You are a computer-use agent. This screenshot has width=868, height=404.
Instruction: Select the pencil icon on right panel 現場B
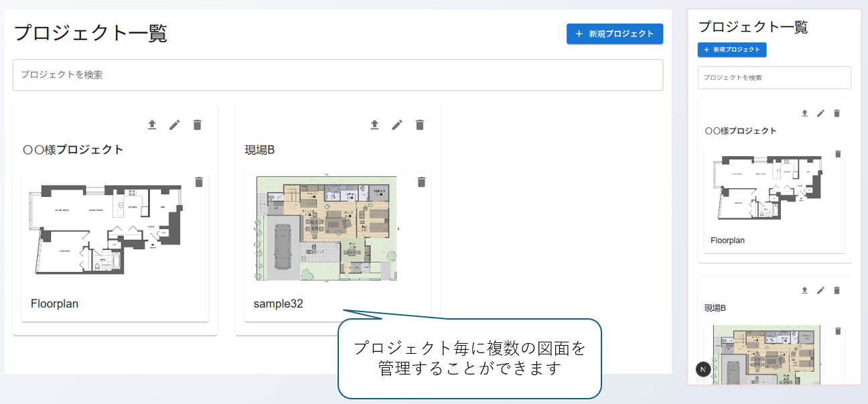point(820,290)
